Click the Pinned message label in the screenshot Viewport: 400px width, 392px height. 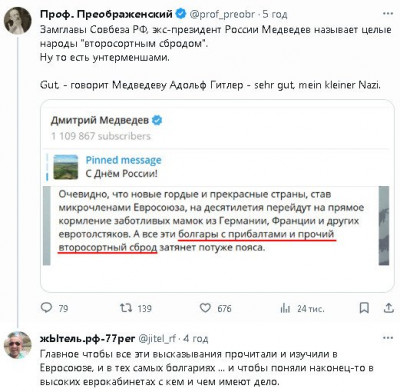pos(123,160)
